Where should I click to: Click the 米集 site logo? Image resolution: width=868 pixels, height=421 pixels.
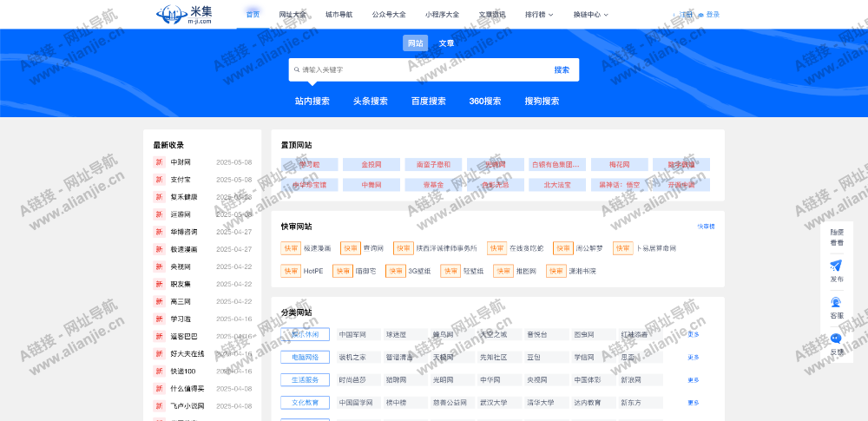[x=184, y=14]
